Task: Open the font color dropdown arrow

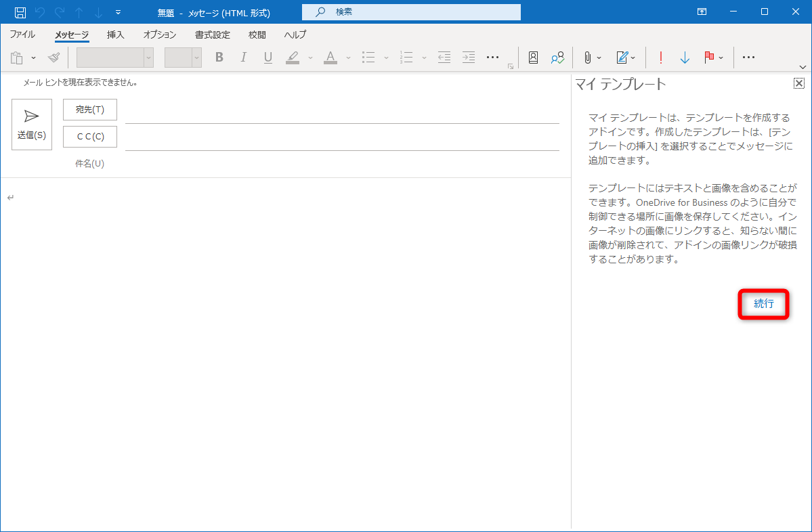Action: (x=348, y=57)
